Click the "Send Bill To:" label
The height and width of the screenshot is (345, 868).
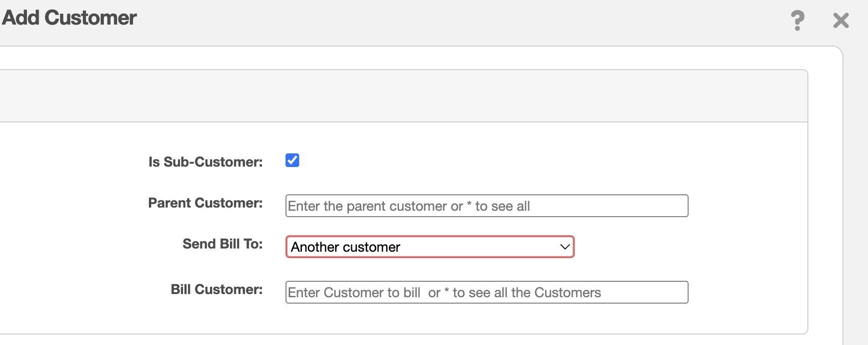(x=222, y=244)
